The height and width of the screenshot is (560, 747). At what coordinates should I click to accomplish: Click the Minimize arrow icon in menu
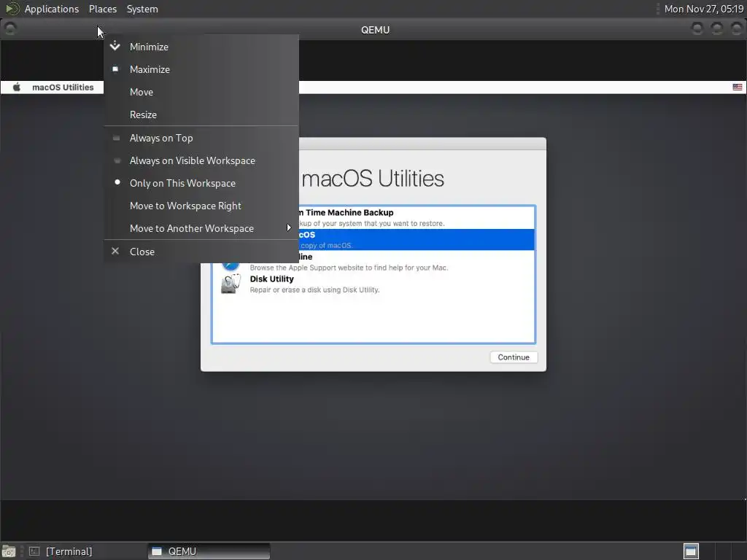[115, 46]
